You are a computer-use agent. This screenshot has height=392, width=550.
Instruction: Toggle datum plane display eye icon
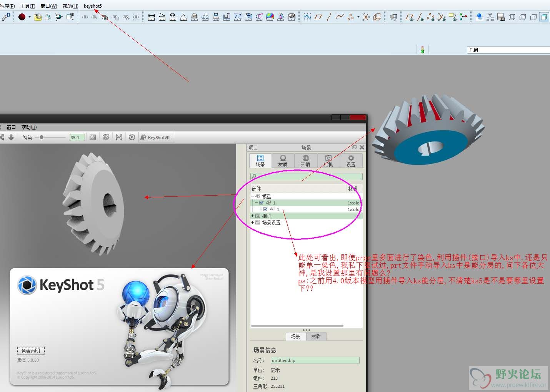click(410, 17)
